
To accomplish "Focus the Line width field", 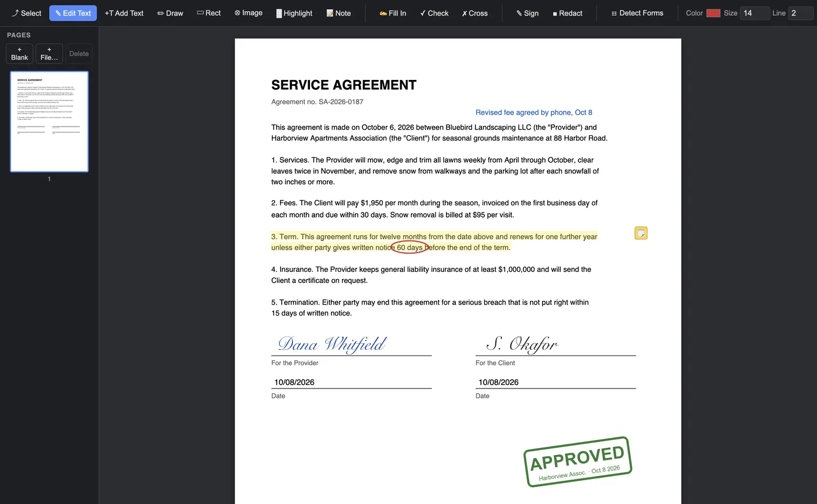I will (800, 13).
